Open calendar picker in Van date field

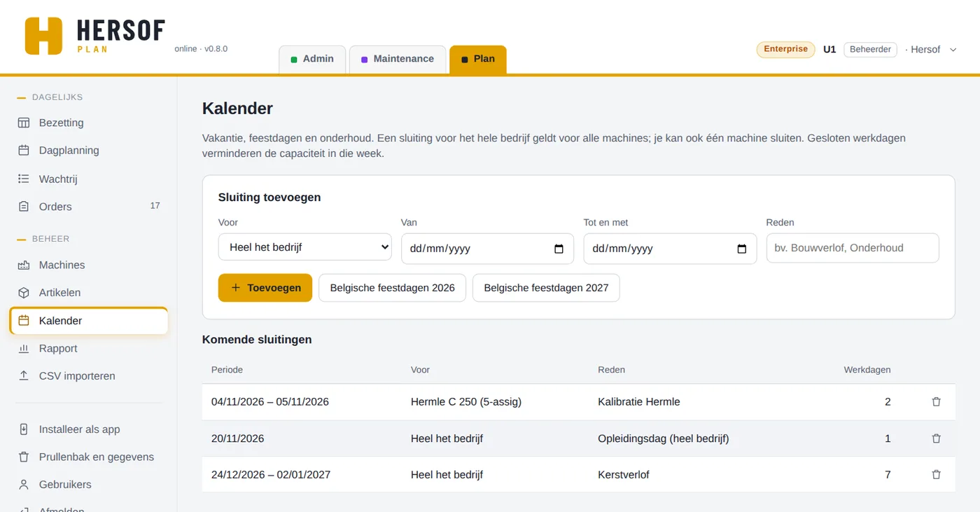click(x=559, y=249)
